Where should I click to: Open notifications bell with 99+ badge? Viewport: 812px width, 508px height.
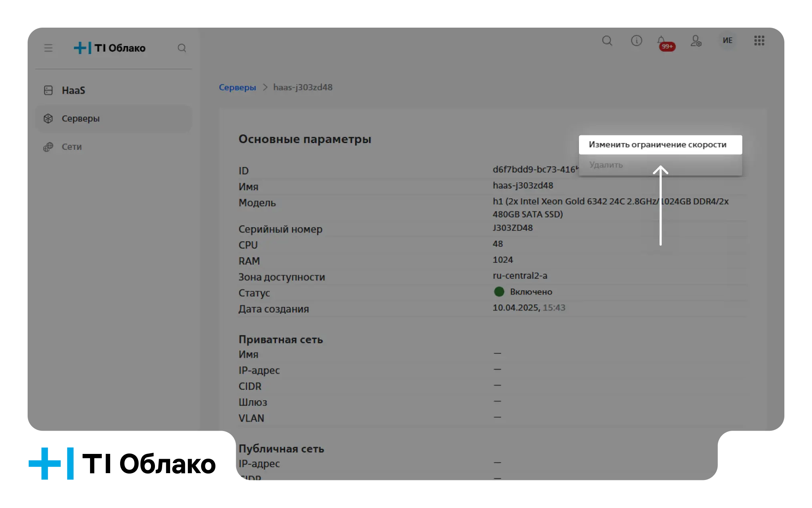[x=665, y=43]
